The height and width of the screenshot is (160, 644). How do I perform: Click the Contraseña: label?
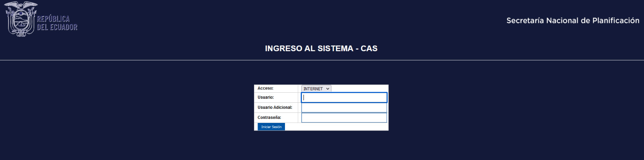pyautogui.click(x=269, y=118)
